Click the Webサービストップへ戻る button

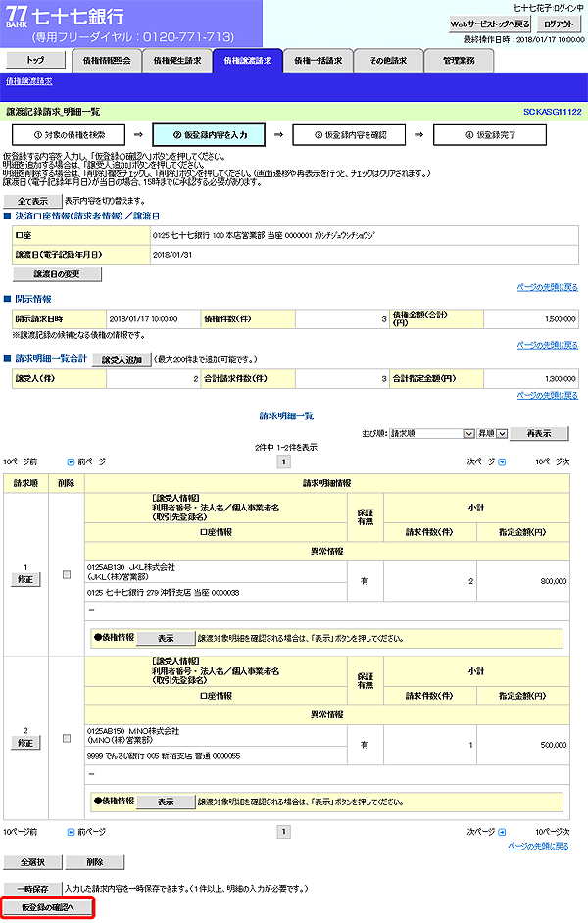[x=490, y=24]
